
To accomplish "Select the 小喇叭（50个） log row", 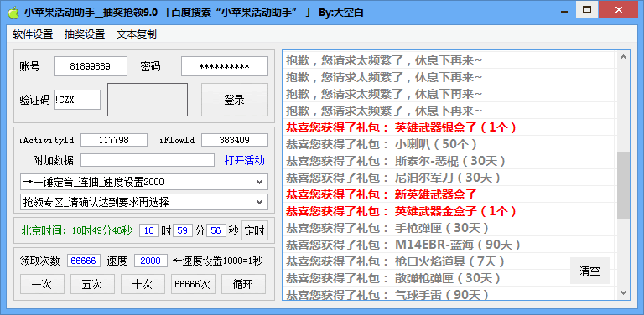I will pos(449,144).
